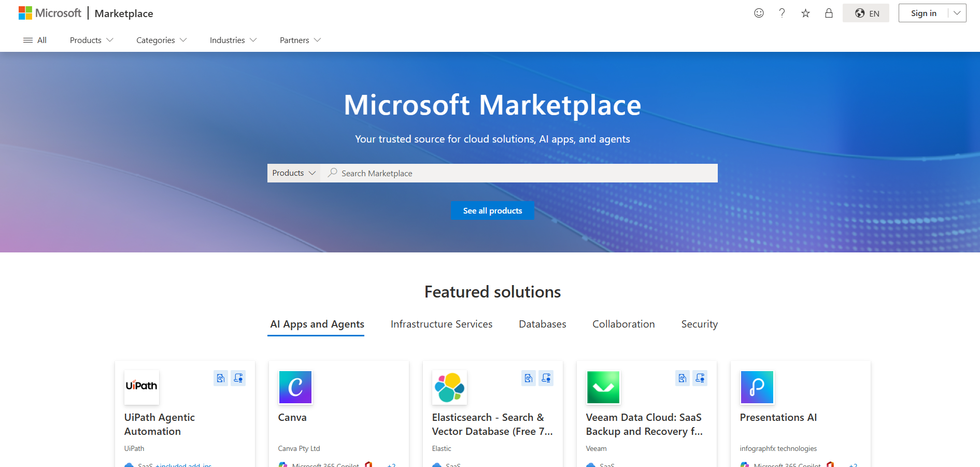Click the payment badge icon on Elasticsearch card
Image resolution: width=980 pixels, height=467 pixels.
pos(529,378)
